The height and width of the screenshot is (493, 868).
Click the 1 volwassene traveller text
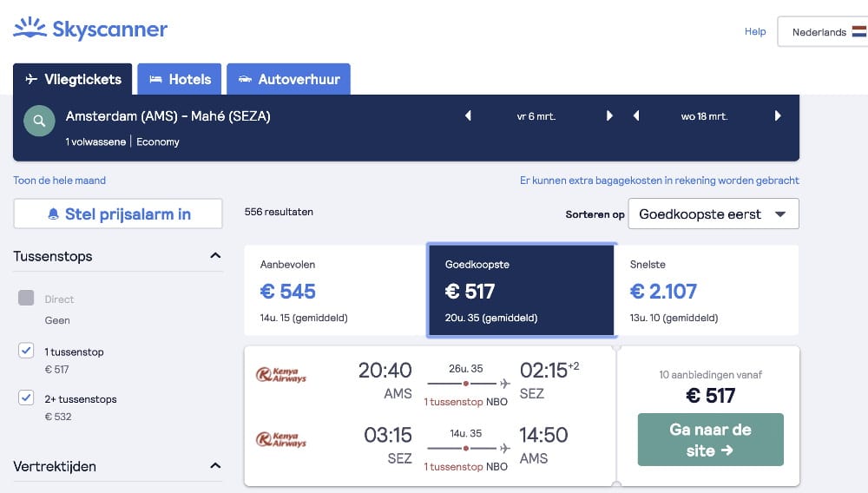pyautogui.click(x=95, y=141)
